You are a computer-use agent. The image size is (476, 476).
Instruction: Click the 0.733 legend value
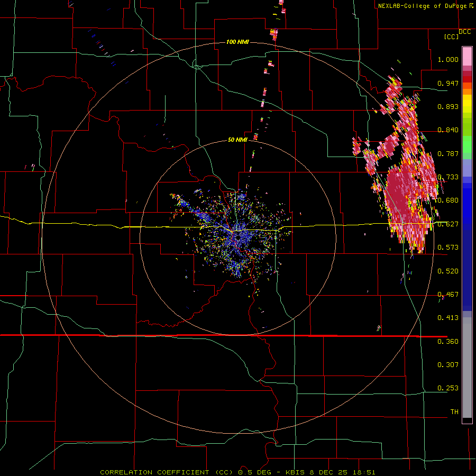(x=448, y=177)
